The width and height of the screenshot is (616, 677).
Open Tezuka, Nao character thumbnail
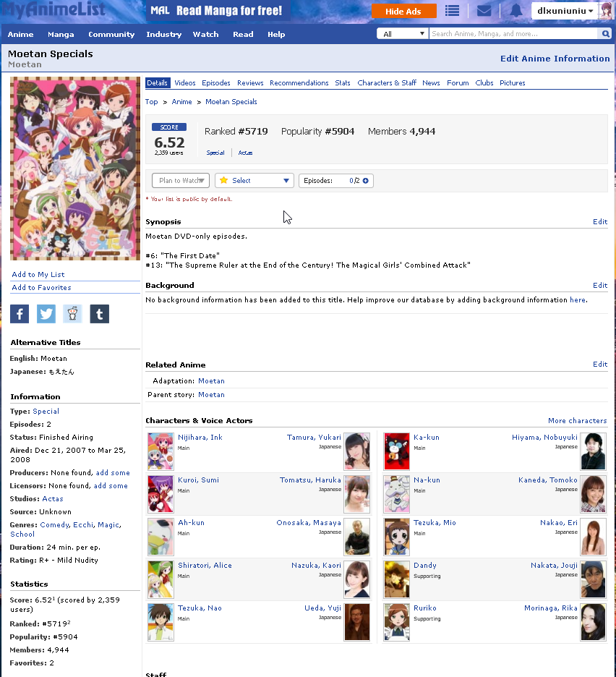tap(161, 622)
